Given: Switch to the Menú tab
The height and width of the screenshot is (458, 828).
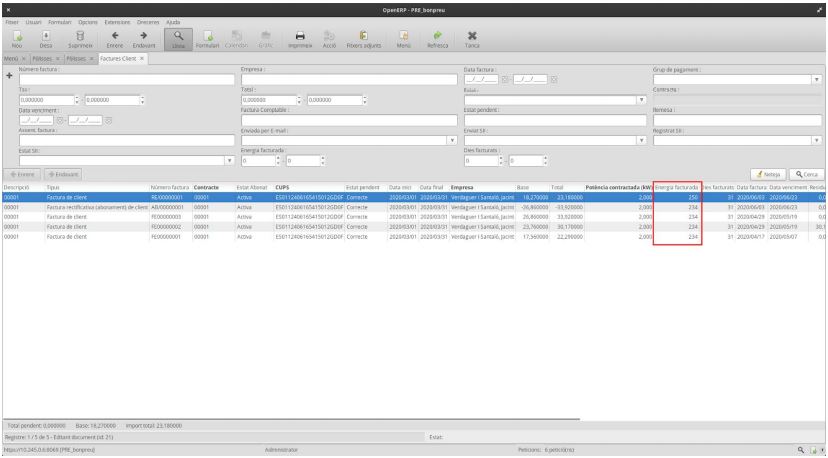Looking at the screenshot, I should [x=10, y=59].
